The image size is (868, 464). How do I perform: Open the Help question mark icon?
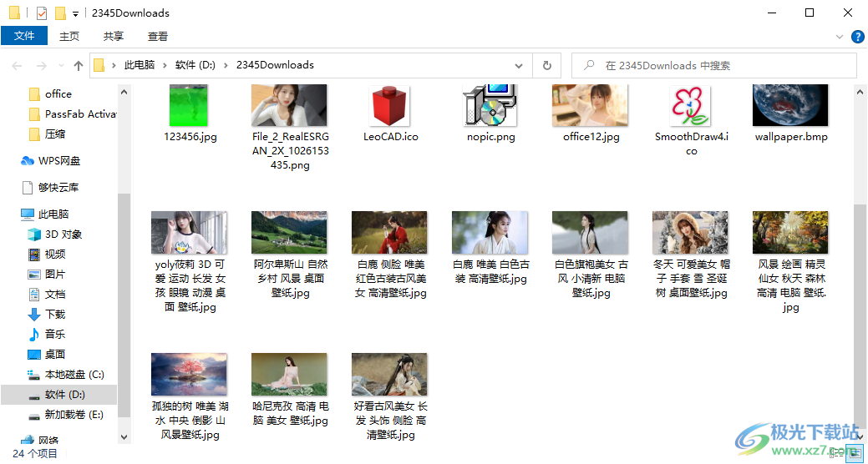click(x=857, y=37)
